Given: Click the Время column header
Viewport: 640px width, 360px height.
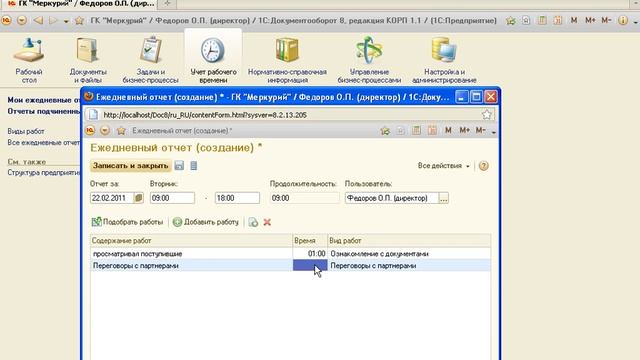Looking at the screenshot, I should 310,241.
